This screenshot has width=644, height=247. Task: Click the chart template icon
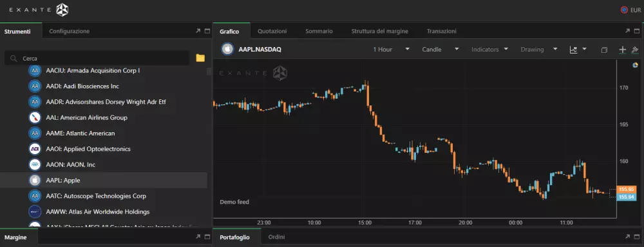click(573, 50)
